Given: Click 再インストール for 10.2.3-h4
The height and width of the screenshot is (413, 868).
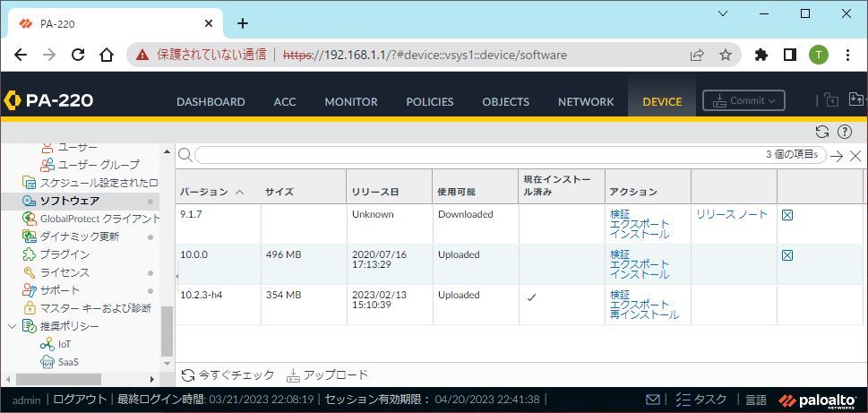Looking at the screenshot, I should (644, 315).
